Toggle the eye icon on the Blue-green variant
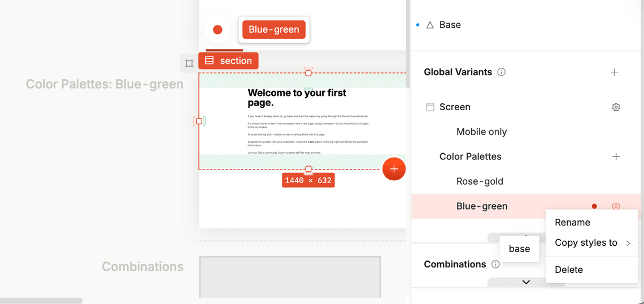 [616, 206]
